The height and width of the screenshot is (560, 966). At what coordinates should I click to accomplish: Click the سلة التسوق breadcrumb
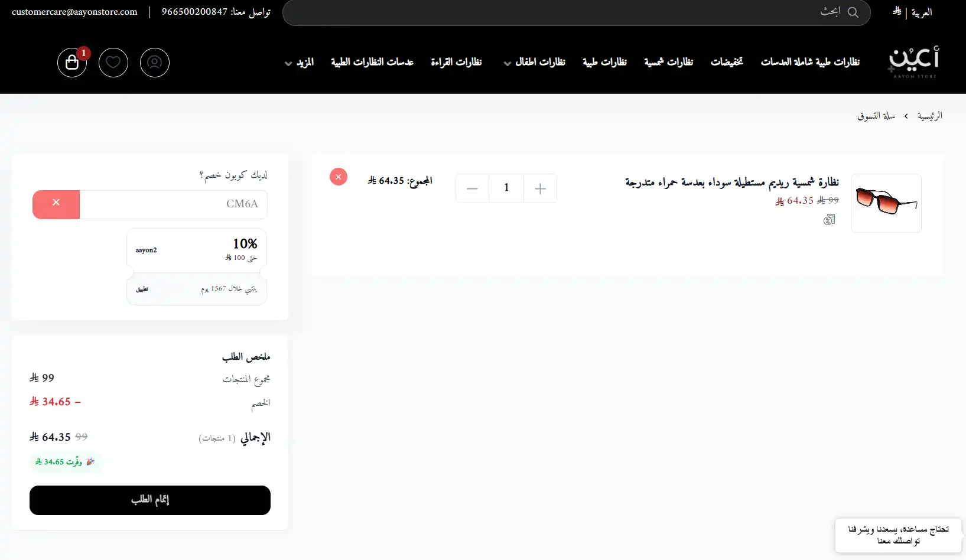pos(876,116)
